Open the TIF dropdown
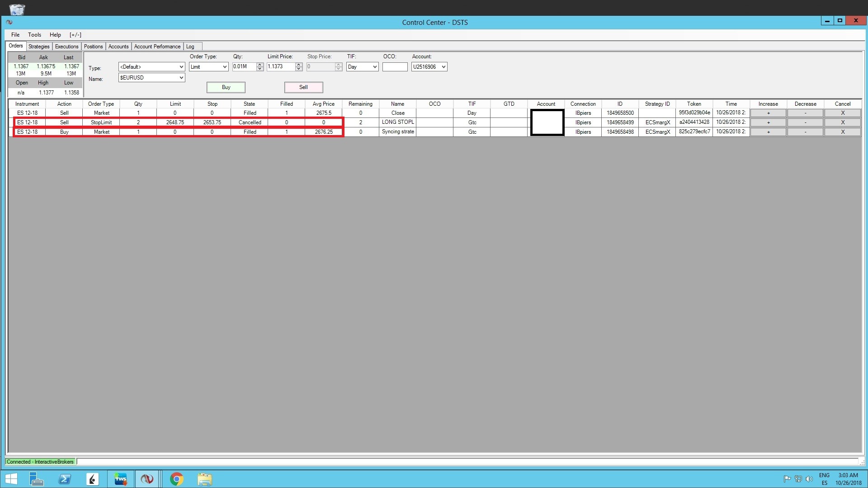 click(375, 67)
